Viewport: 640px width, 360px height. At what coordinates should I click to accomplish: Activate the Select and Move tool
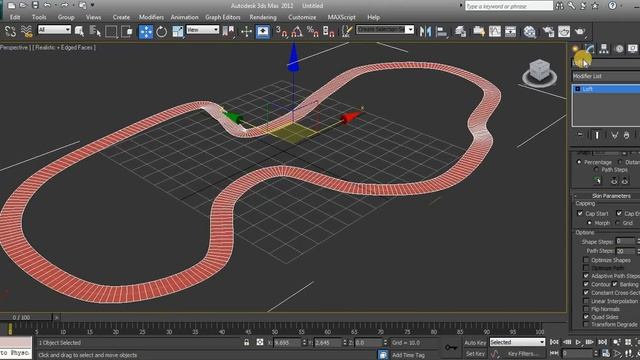146,31
